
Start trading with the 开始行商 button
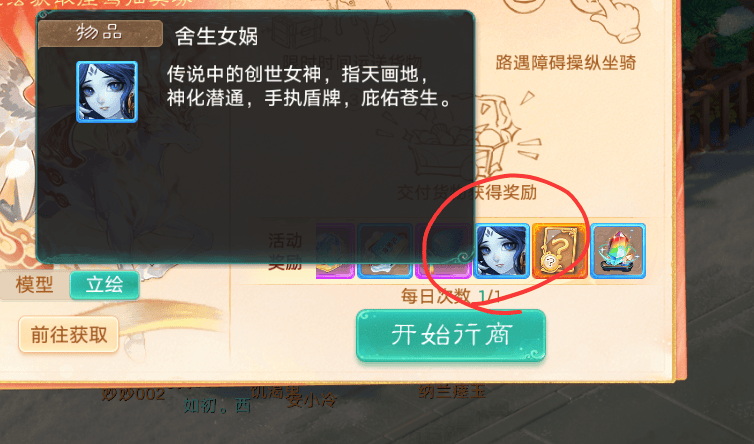tap(451, 335)
